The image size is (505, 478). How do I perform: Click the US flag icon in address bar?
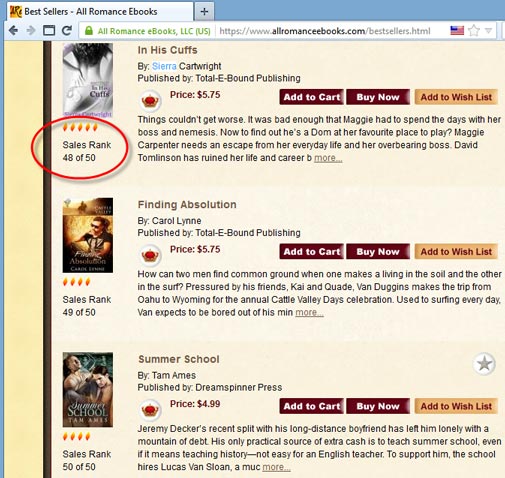(x=457, y=31)
